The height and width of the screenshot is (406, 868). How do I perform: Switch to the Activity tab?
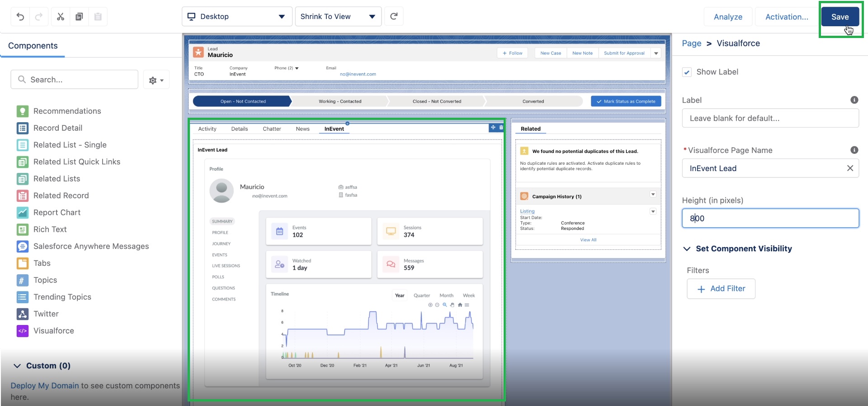pos(207,129)
